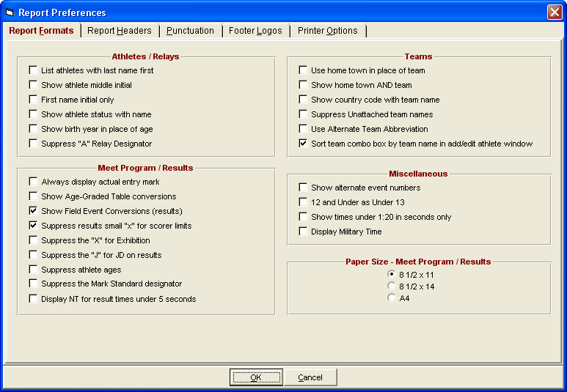Open Printer Options tab

(328, 31)
